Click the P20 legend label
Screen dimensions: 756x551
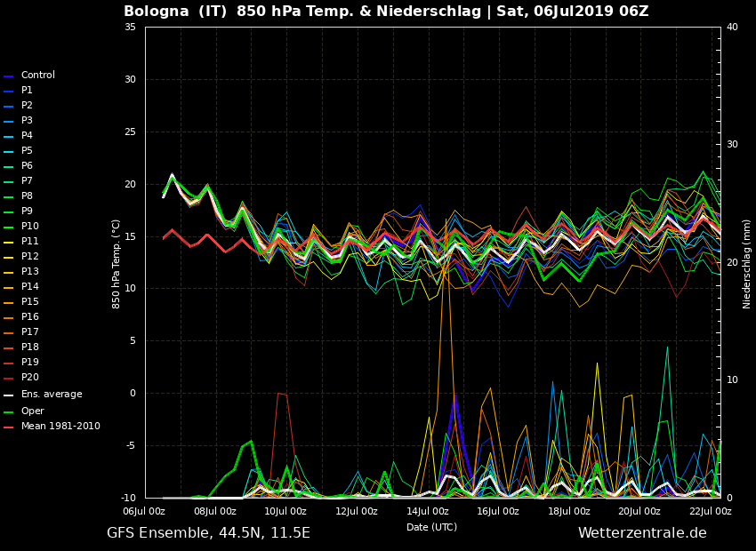coord(29,378)
